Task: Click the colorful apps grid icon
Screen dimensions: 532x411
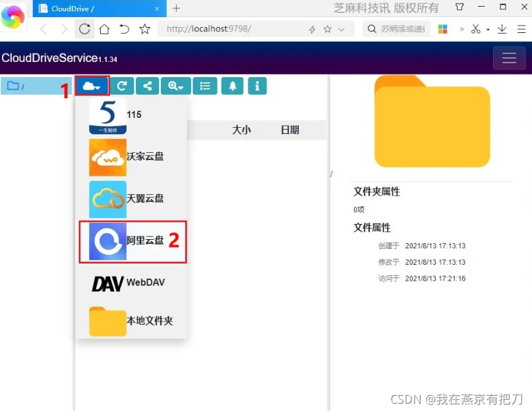Action: point(442,29)
